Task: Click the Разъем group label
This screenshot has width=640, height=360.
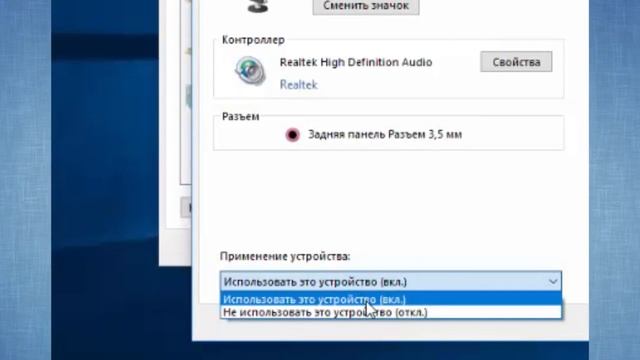Action: (x=240, y=117)
